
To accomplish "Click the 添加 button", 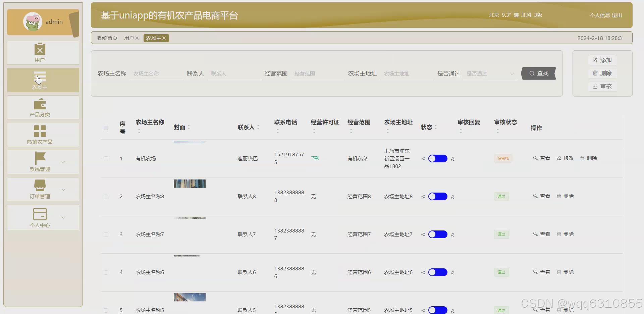I will click(602, 60).
